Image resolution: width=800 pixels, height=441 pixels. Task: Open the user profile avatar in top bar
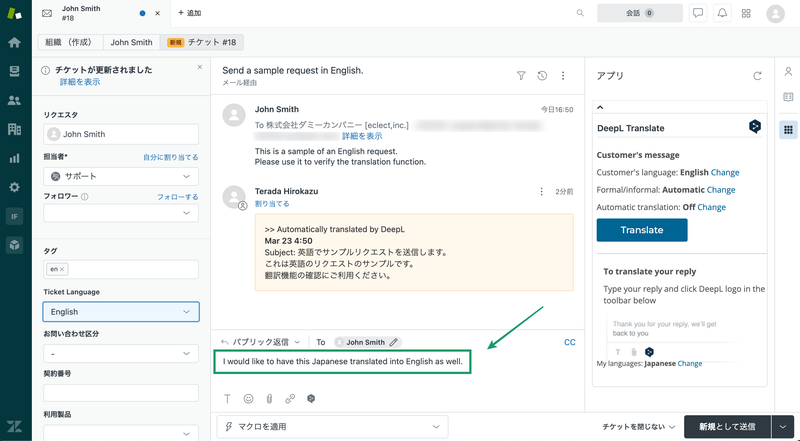point(776,14)
